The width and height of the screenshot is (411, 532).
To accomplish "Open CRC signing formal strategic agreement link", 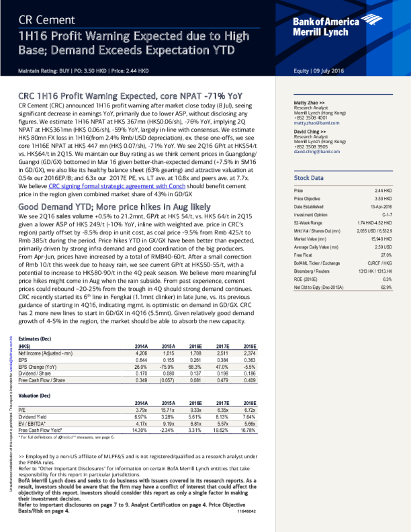I will pos(117,186).
